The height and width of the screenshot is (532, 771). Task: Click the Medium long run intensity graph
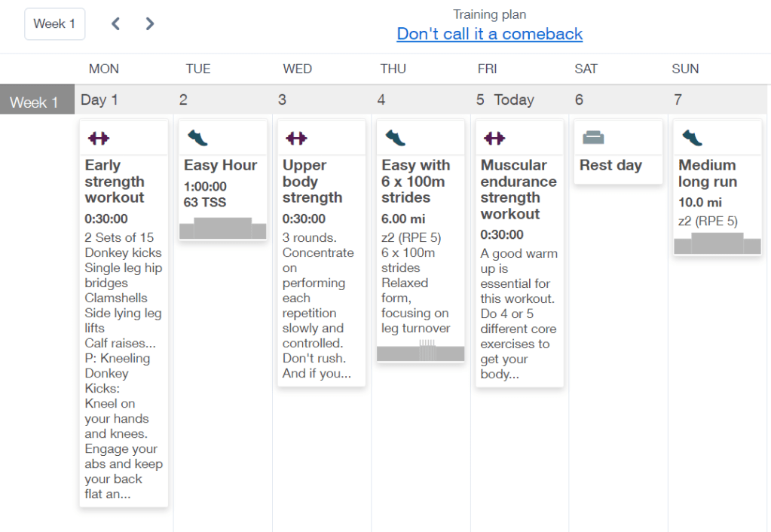[x=717, y=243]
